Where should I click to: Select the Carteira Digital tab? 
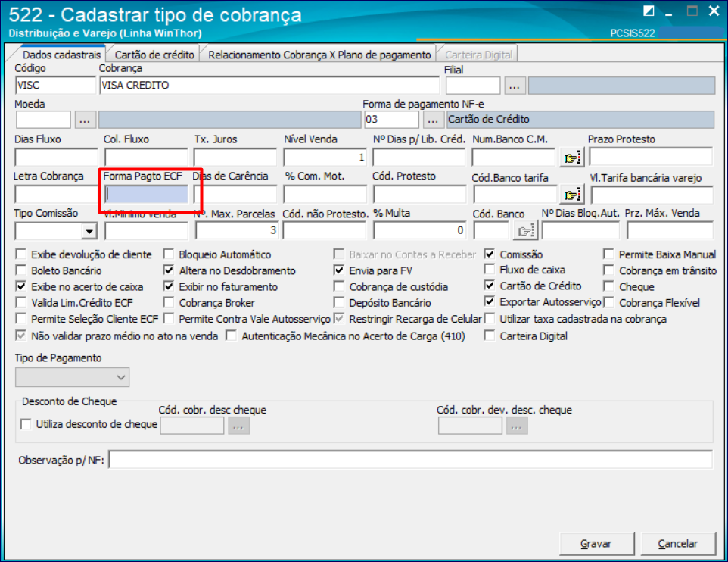coord(478,55)
